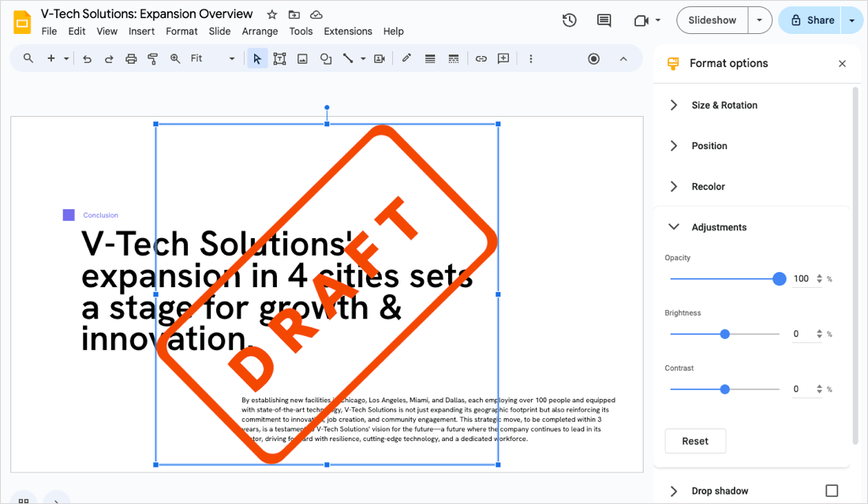868x504 pixels.
Task: Open the Tools menu
Action: 301,32
